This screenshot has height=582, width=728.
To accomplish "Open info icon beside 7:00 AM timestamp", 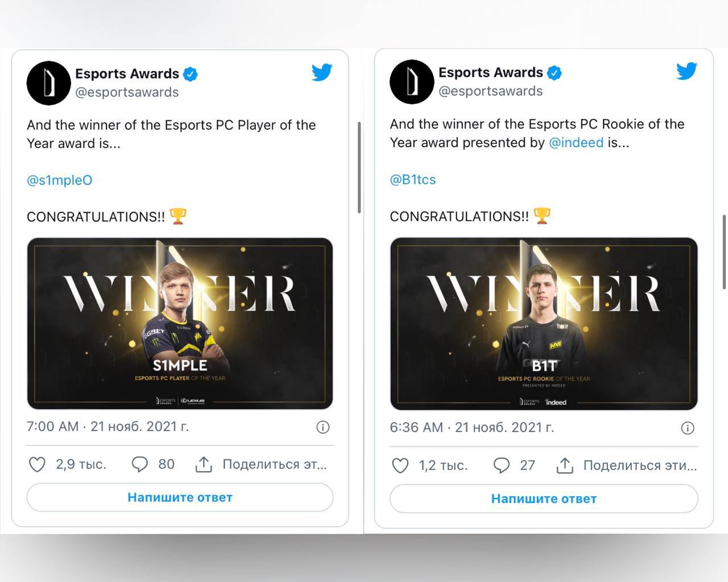I will tap(322, 427).
